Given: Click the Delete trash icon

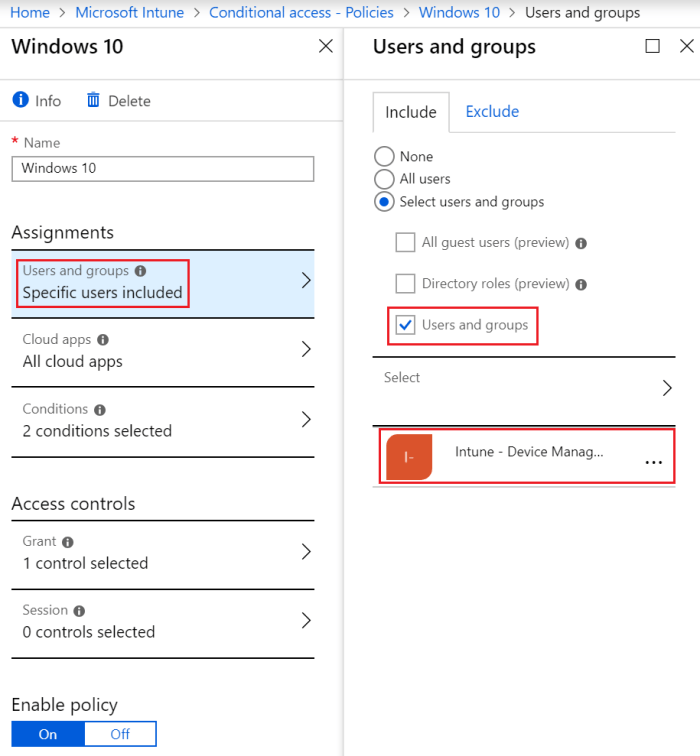Looking at the screenshot, I should click(94, 100).
